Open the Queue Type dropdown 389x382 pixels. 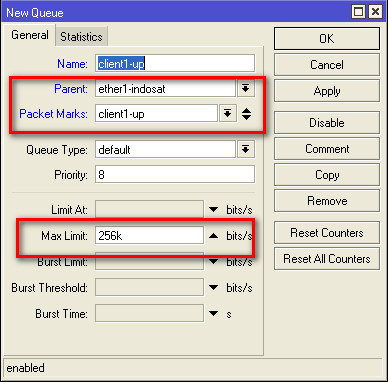pyautogui.click(x=246, y=149)
